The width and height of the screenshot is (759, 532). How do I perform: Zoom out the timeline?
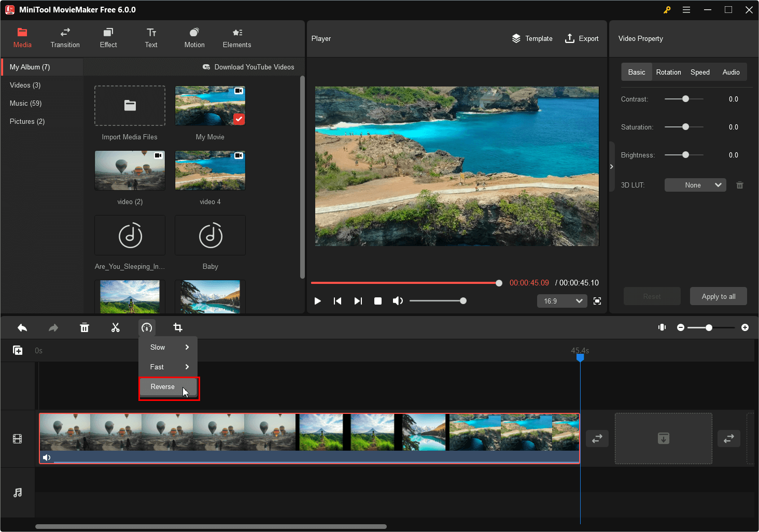coord(681,327)
